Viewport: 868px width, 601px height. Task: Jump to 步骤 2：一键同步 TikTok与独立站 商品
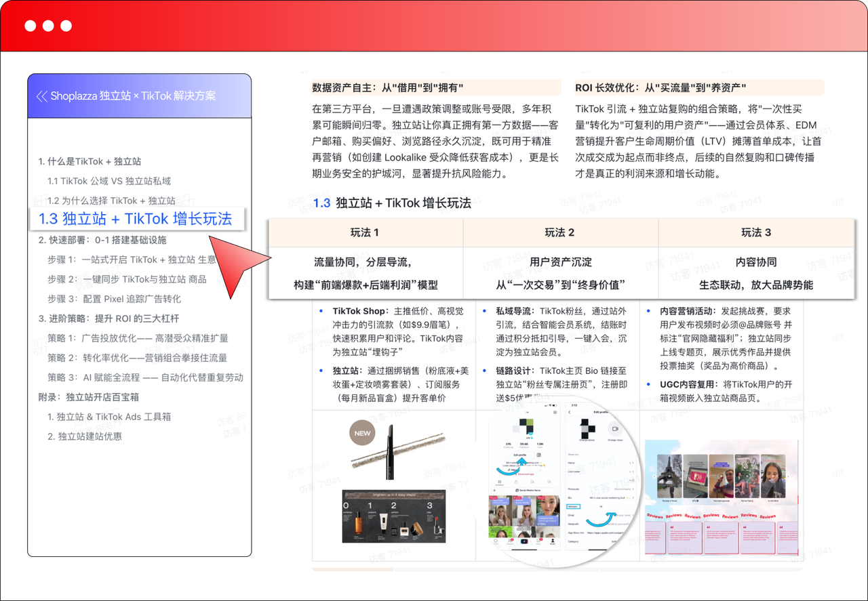(x=127, y=279)
